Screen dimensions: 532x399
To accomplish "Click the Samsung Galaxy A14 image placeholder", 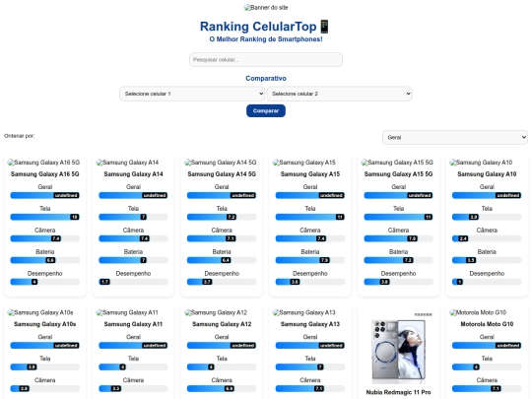I will coord(127,163).
